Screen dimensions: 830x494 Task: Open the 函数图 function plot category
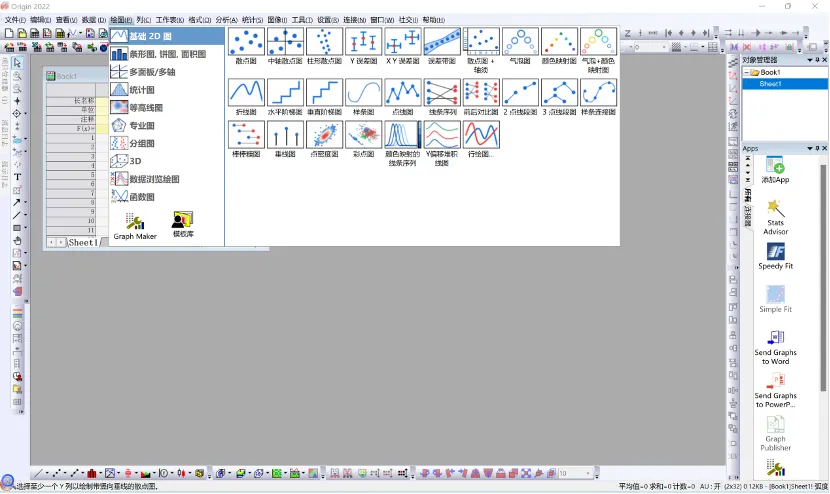click(x=167, y=196)
